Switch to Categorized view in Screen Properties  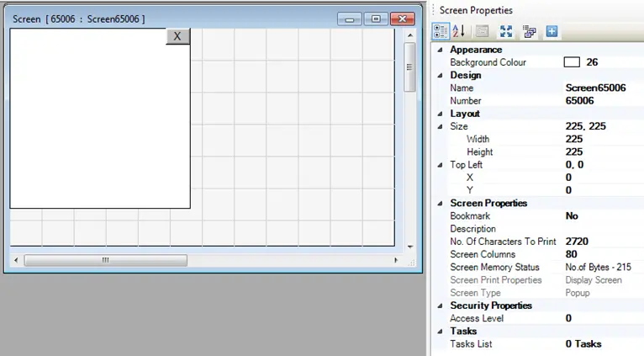(x=441, y=31)
